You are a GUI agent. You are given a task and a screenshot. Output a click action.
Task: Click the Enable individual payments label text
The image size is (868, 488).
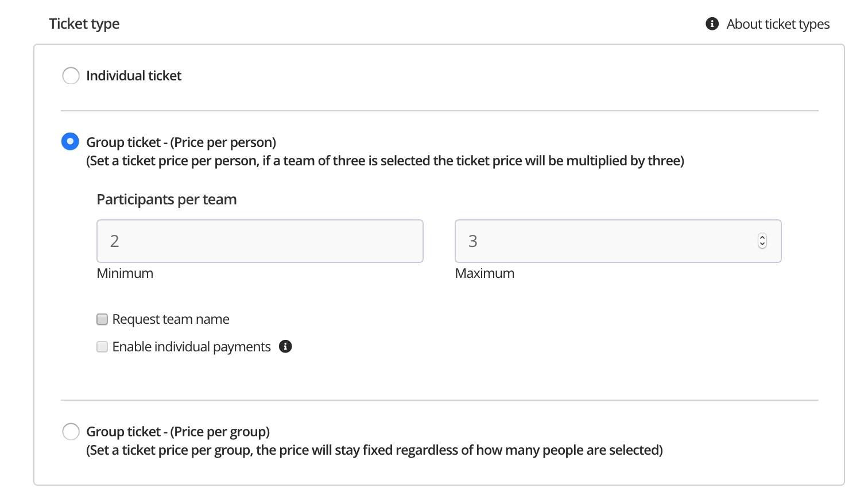[192, 347]
